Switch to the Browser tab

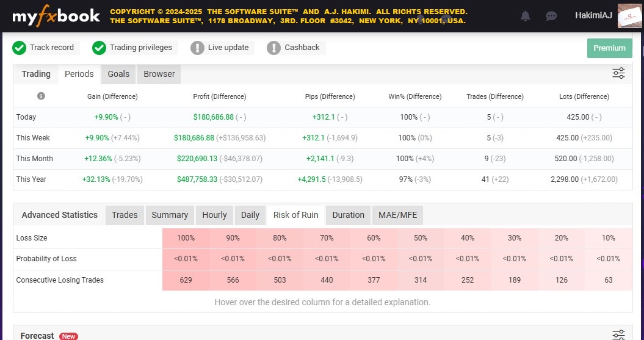pos(159,74)
